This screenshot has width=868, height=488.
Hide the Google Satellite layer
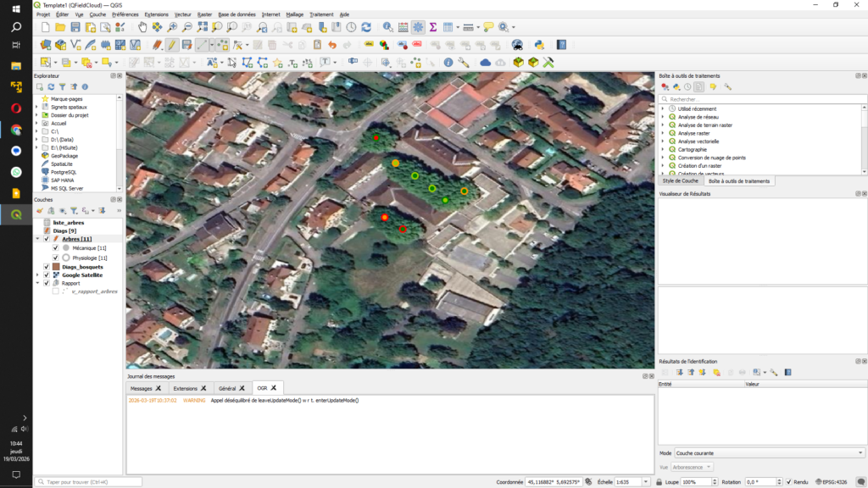click(47, 275)
